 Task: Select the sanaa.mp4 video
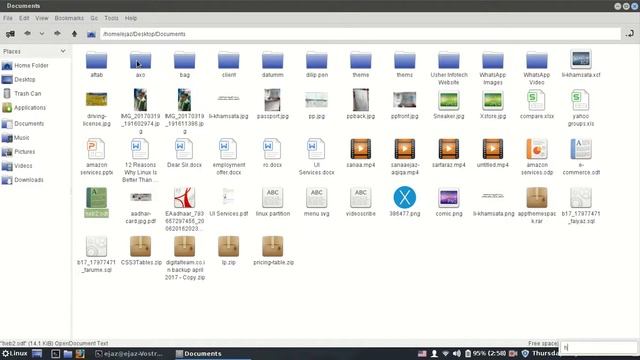click(361, 153)
